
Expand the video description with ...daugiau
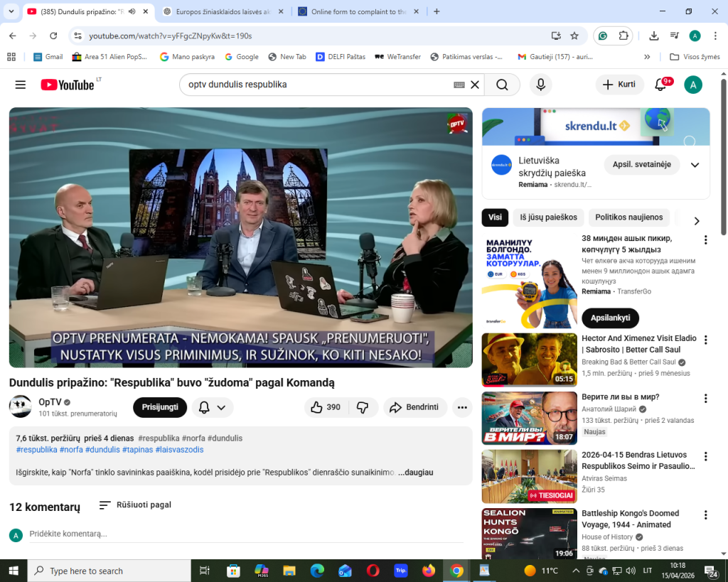point(415,473)
